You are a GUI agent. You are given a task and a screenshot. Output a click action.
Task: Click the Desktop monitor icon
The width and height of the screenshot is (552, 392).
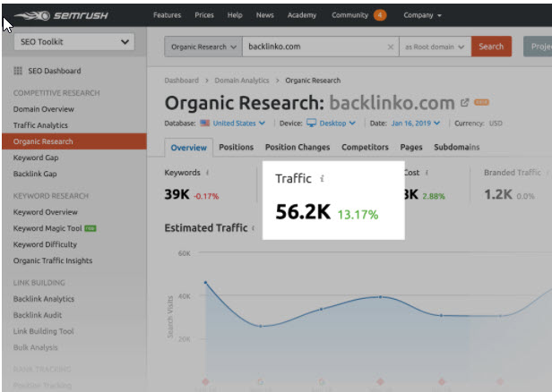tap(311, 123)
